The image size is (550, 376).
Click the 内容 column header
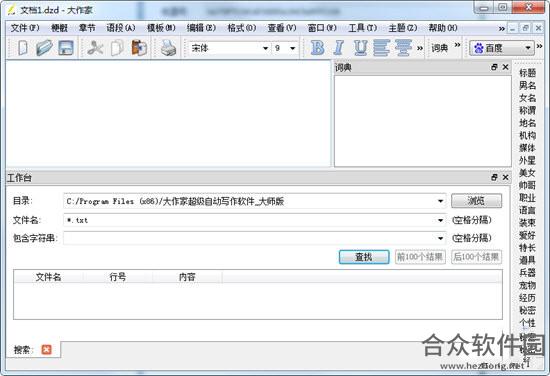pos(187,277)
